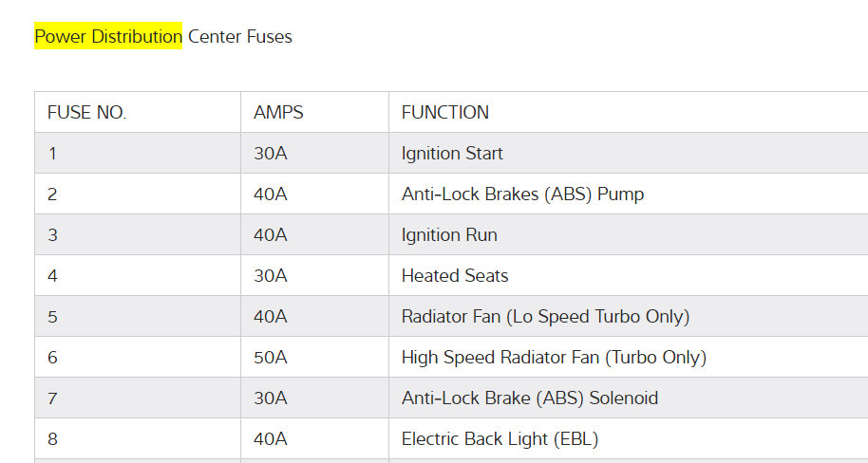Screen dimensions: 868x463
Task: Click the "AMPS" column header
Action: click(x=278, y=112)
